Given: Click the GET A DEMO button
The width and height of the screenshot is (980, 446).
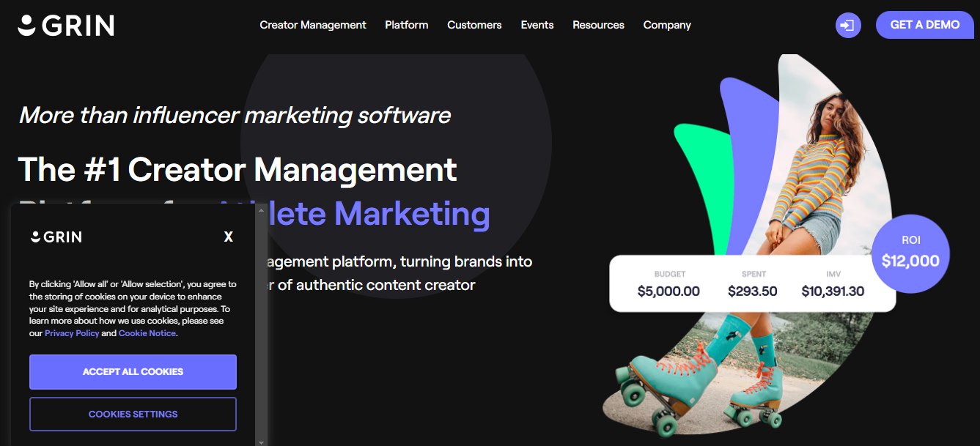Looking at the screenshot, I should coord(925,25).
